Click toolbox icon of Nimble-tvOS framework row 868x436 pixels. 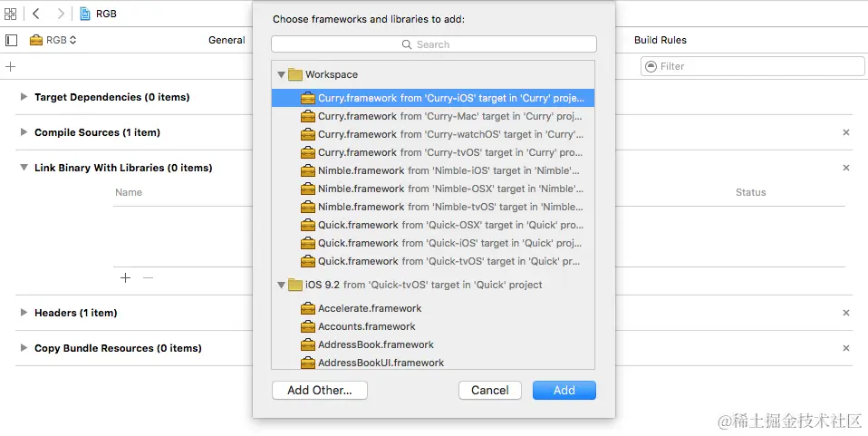point(308,207)
